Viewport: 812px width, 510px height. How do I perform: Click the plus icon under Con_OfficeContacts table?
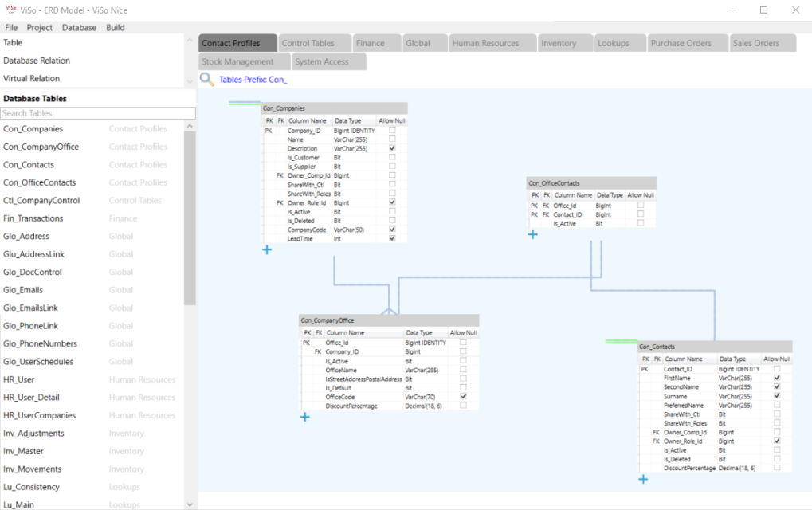click(532, 234)
